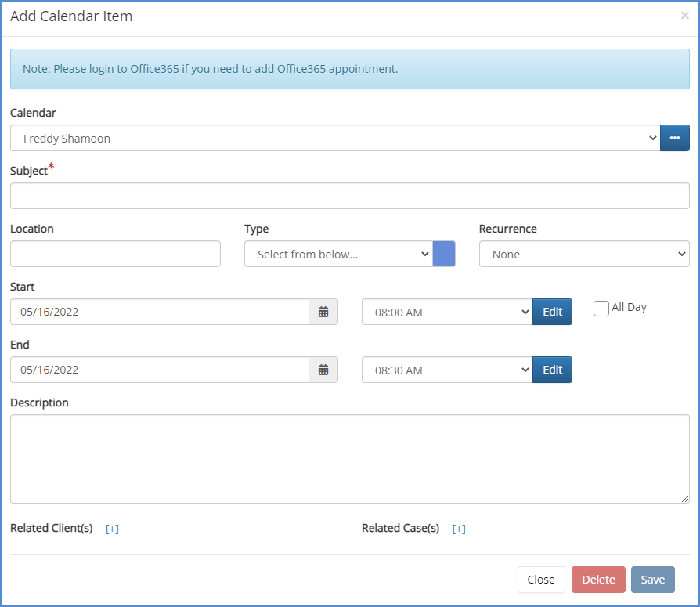The width and height of the screenshot is (700, 607).
Task: Open the 08:30 AM end time dropdown
Action: click(x=446, y=370)
